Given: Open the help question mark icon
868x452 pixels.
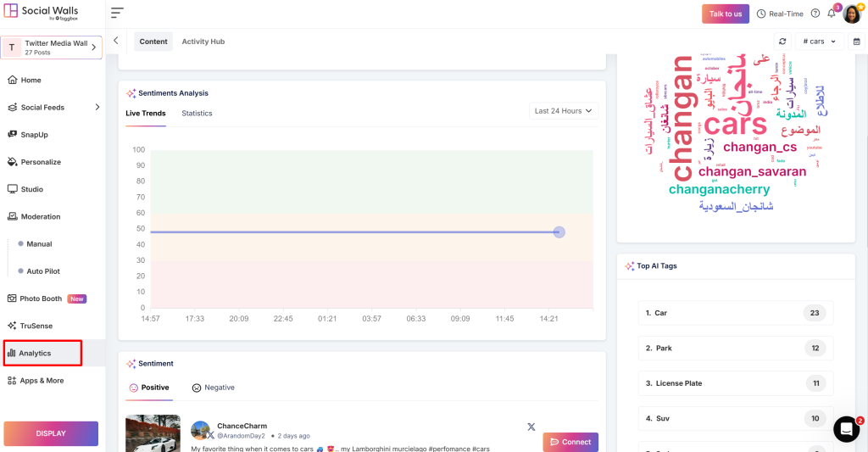Looking at the screenshot, I should coord(815,14).
